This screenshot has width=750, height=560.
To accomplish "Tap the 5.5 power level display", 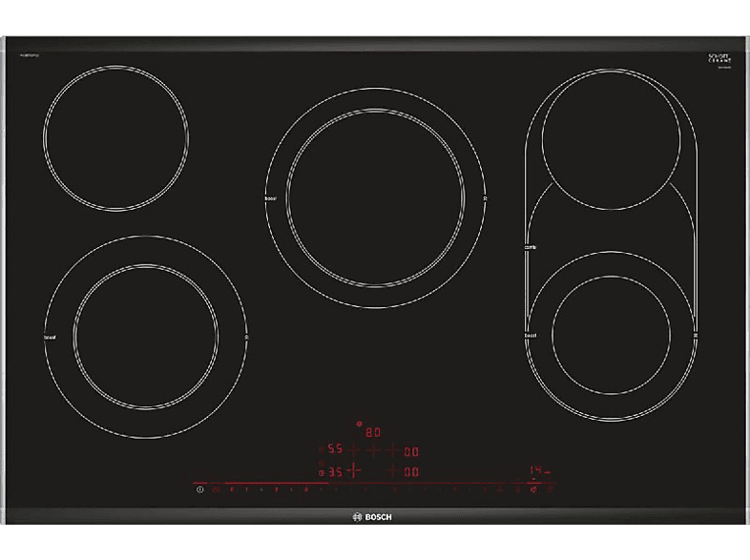I will [x=335, y=450].
